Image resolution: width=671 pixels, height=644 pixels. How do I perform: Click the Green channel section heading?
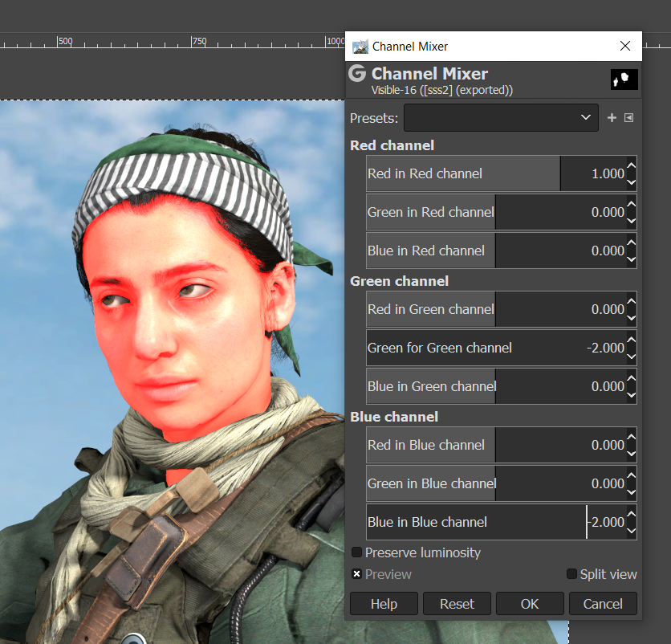tap(399, 281)
